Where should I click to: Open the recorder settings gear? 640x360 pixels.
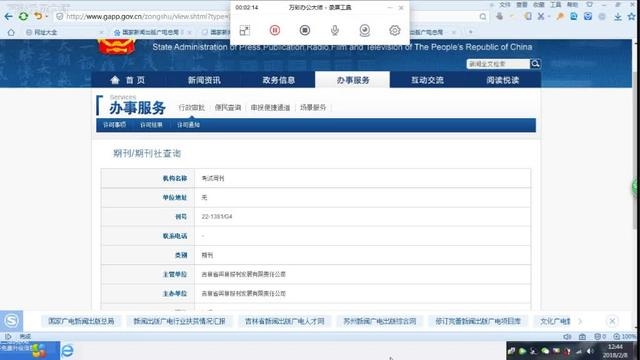pyautogui.click(x=394, y=30)
